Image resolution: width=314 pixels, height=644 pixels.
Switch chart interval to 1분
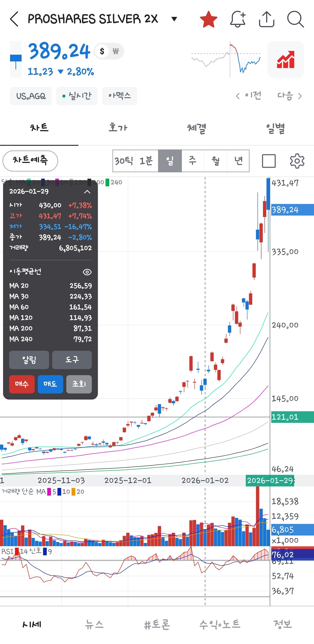[x=147, y=161]
